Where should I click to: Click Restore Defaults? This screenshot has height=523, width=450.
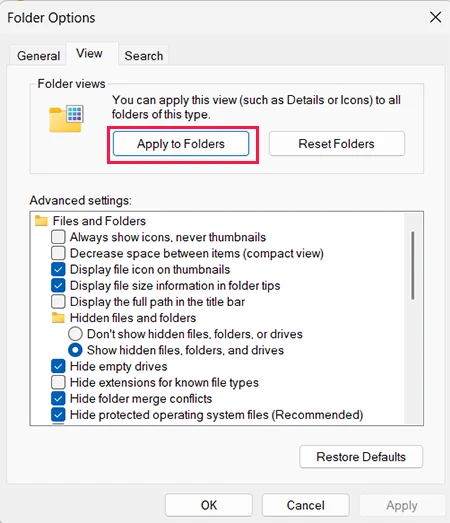(361, 457)
